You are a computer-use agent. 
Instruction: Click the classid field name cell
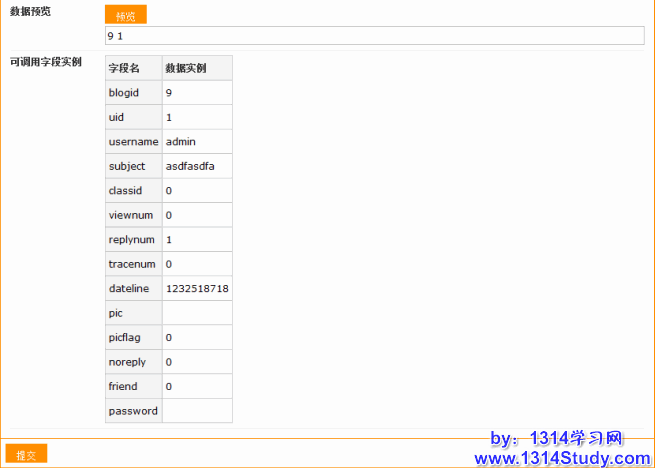point(133,190)
